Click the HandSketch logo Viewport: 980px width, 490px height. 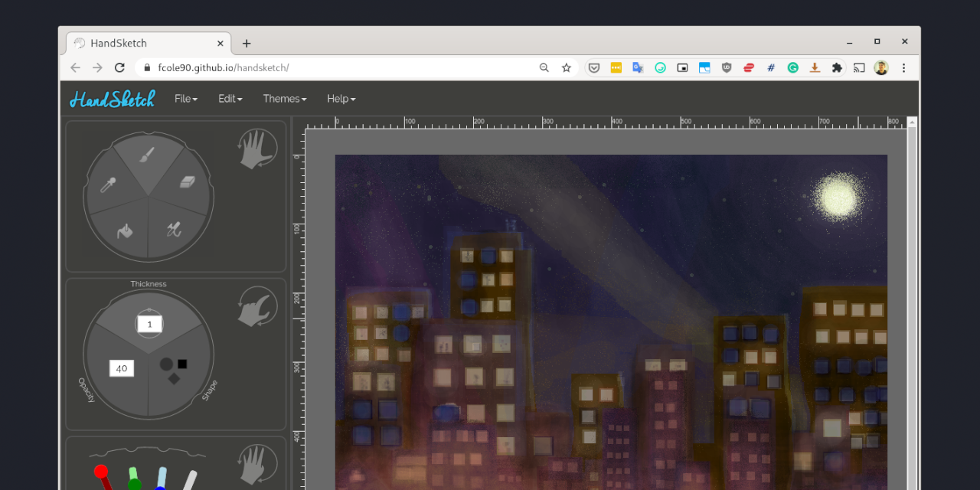tap(112, 99)
